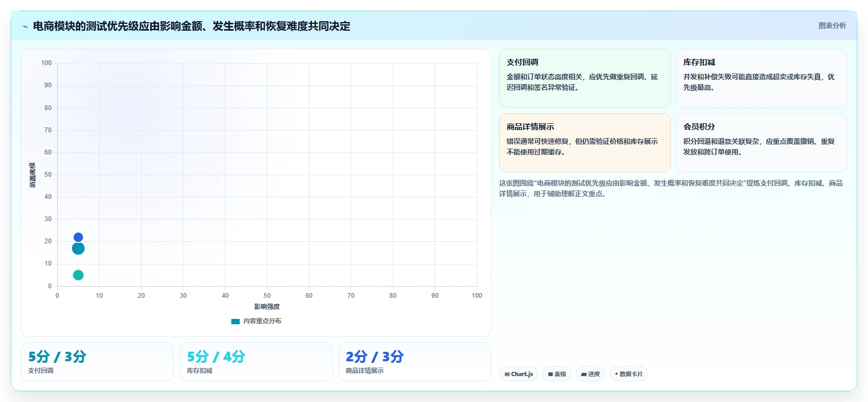Select the 数据卡片 tag chip

629,374
